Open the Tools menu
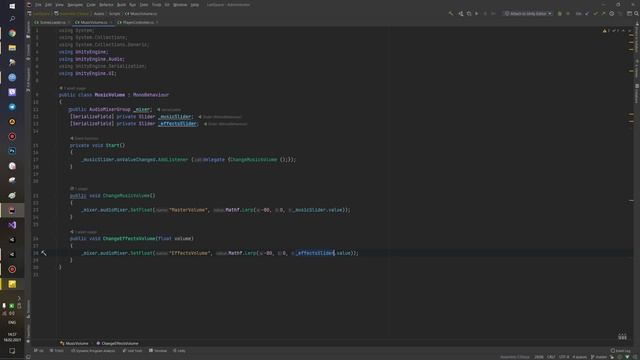The height and width of the screenshot is (360, 640). [x=156, y=5]
